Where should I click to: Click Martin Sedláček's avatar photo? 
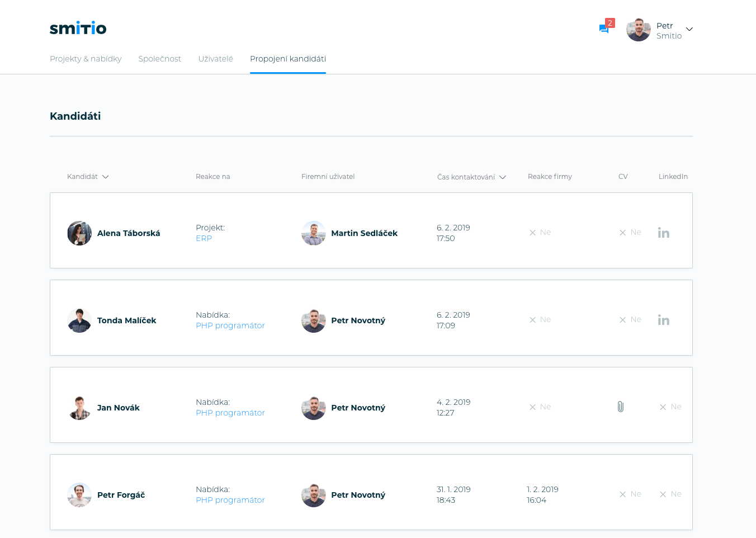(313, 233)
